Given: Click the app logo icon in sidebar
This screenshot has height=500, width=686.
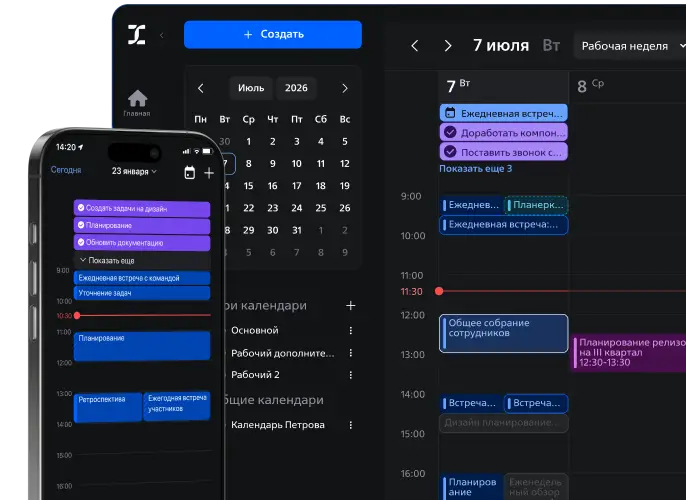Looking at the screenshot, I should tap(136, 35).
